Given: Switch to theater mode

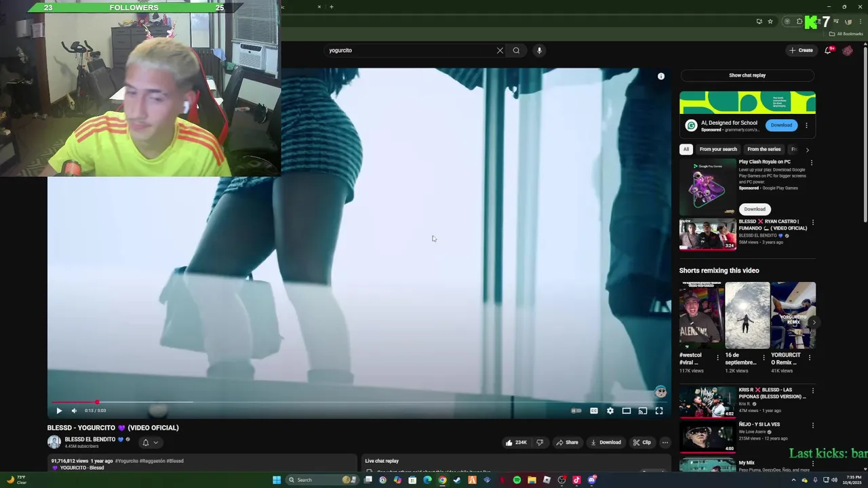Looking at the screenshot, I should [627, 411].
